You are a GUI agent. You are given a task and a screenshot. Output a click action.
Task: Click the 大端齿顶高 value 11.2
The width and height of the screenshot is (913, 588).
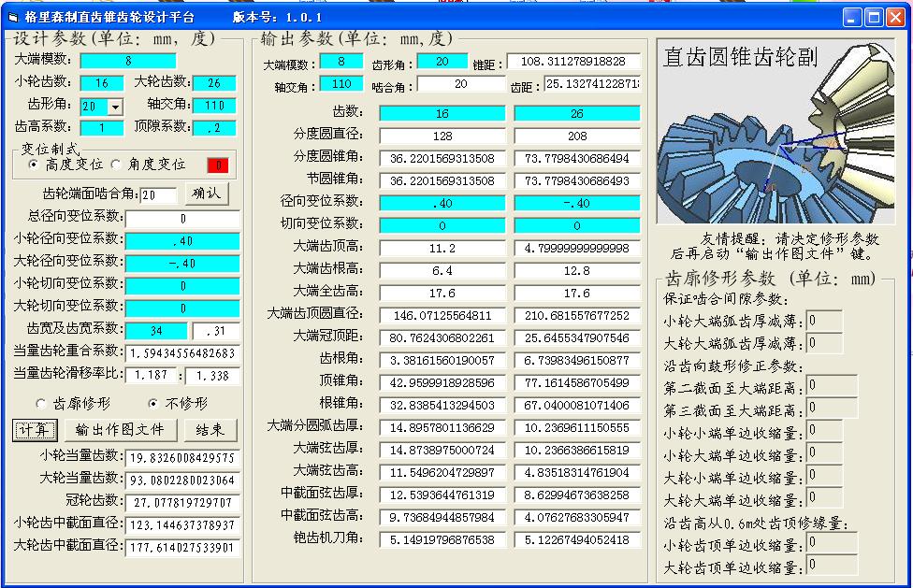pos(442,249)
